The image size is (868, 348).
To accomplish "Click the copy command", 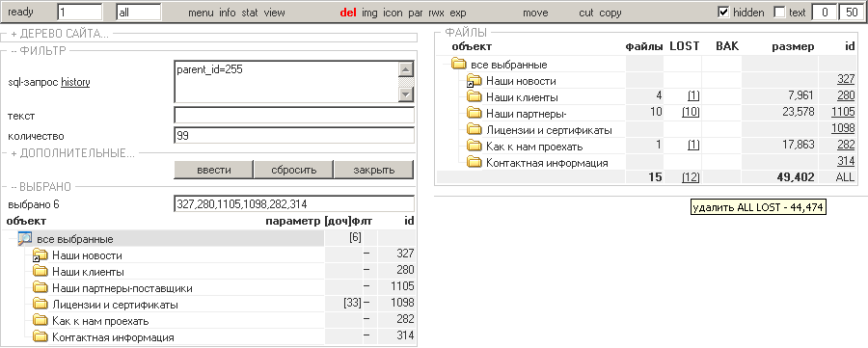I will click(610, 13).
